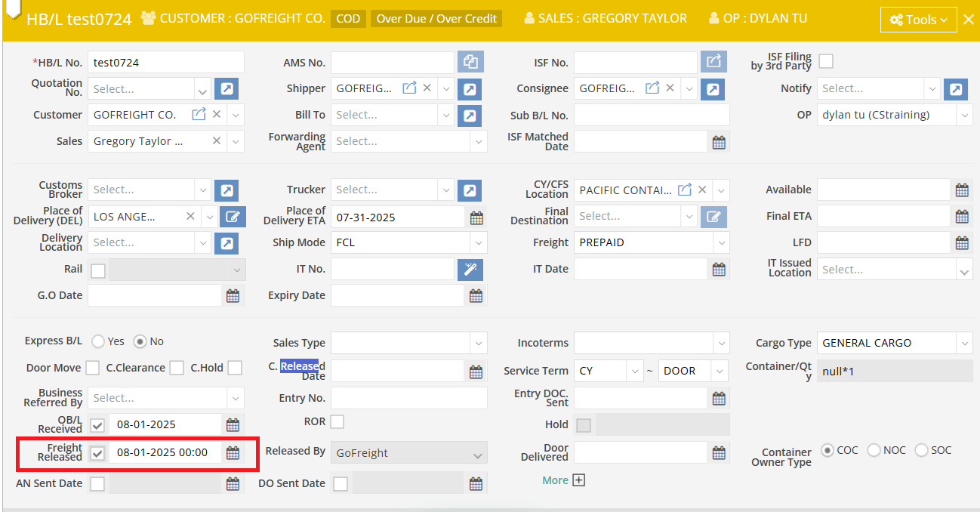
Task: Open the Cargo Type dropdown
Action: 964,343
